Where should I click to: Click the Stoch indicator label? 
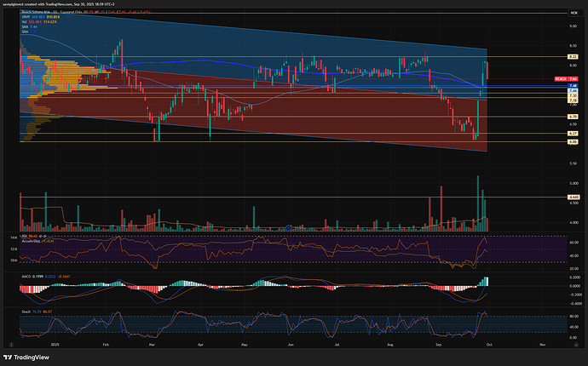point(26,312)
